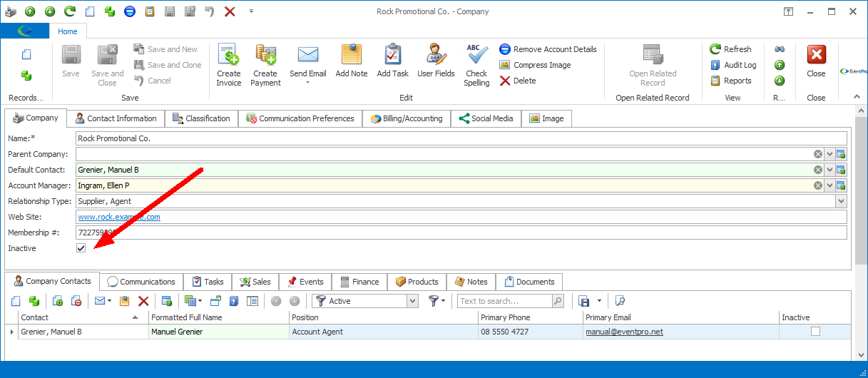
Task: Click the red X delete contact in grid toolbar
Action: point(143,301)
